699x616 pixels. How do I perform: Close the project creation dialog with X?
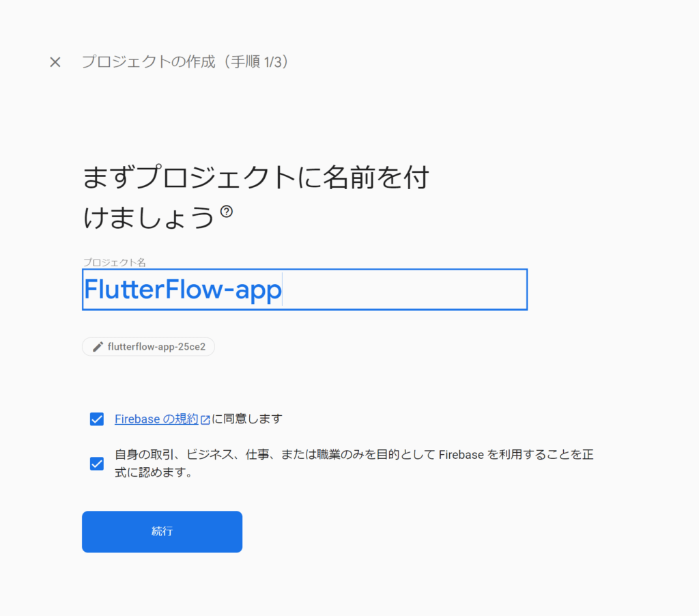55,62
